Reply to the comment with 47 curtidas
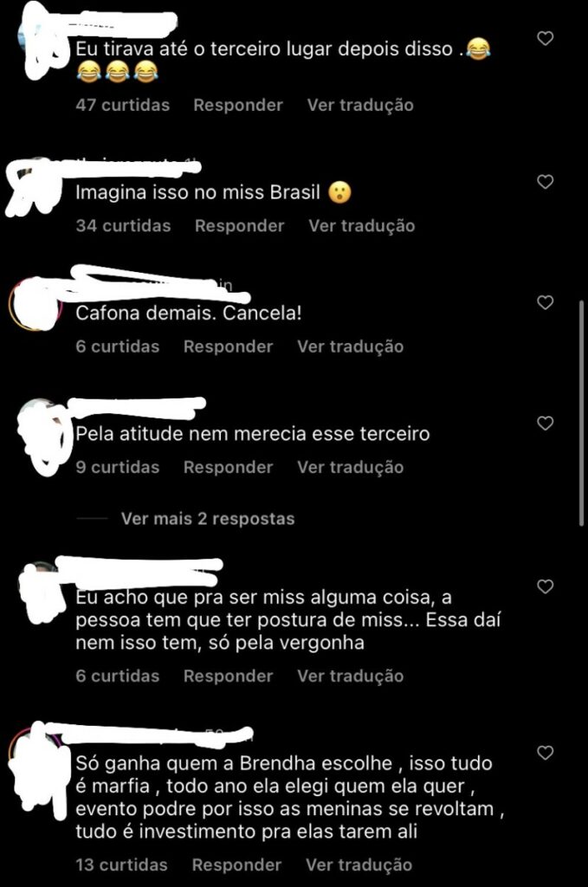This screenshot has width=588, height=887. (x=238, y=105)
